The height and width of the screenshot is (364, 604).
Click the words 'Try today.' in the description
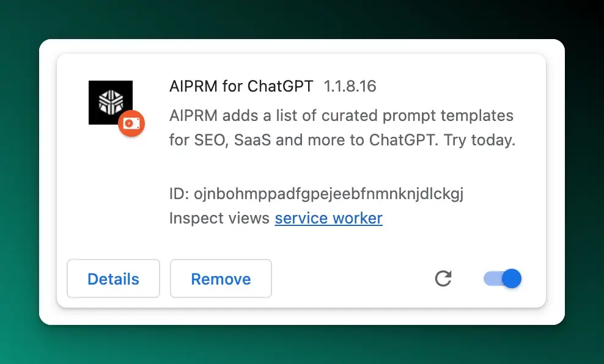click(x=479, y=140)
